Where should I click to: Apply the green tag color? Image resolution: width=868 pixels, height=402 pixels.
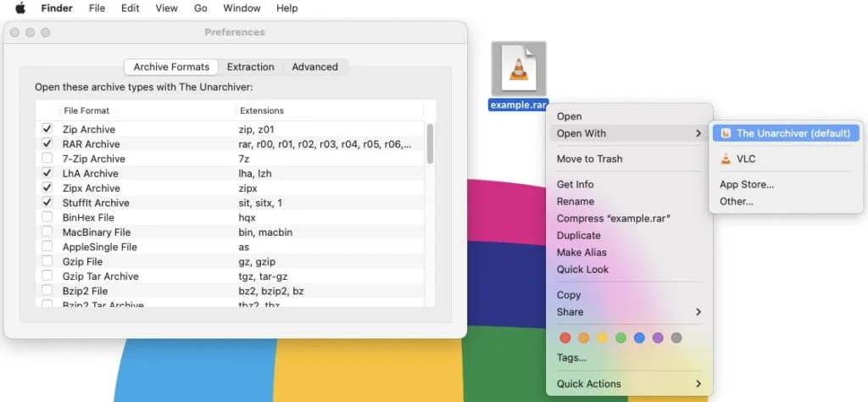(x=620, y=338)
